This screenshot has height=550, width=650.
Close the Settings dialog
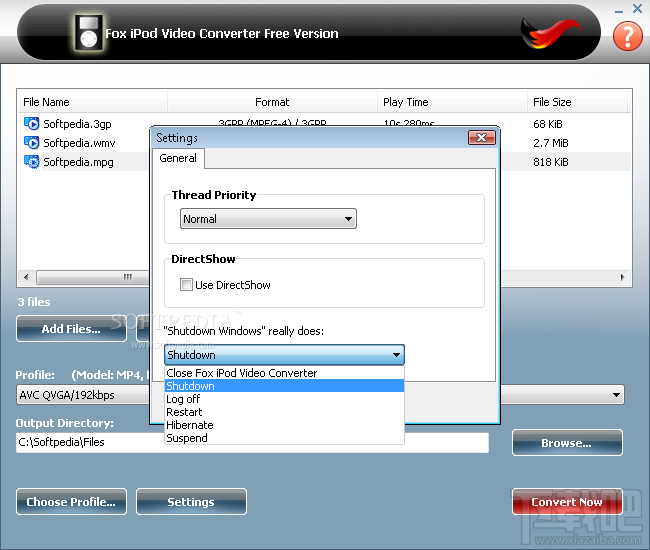tap(482, 138)
